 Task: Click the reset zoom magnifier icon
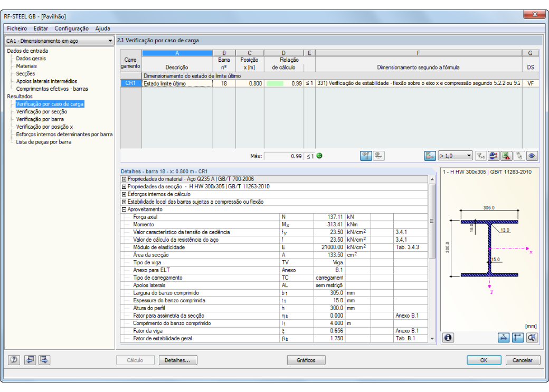pyautogui.click(x=532, y=338)
